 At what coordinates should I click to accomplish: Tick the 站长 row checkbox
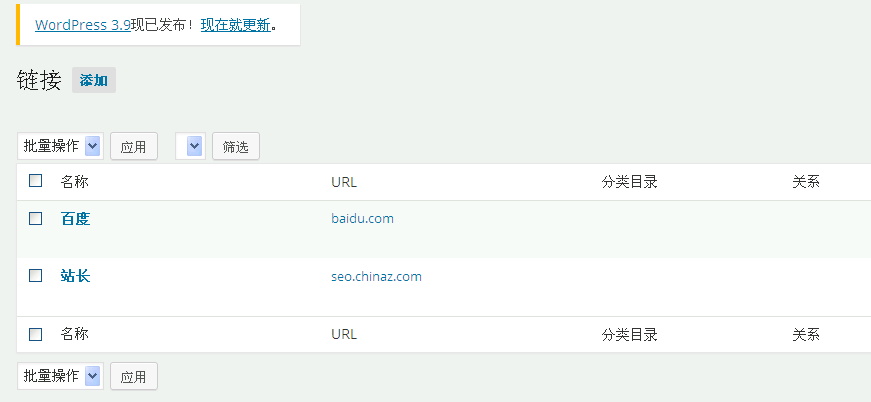click(x=36, y=275)
